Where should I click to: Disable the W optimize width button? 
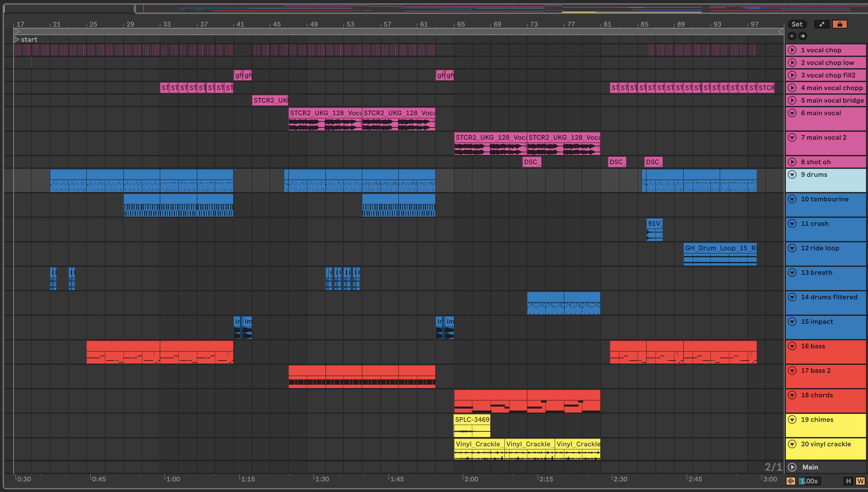click(x=860, y=481)
